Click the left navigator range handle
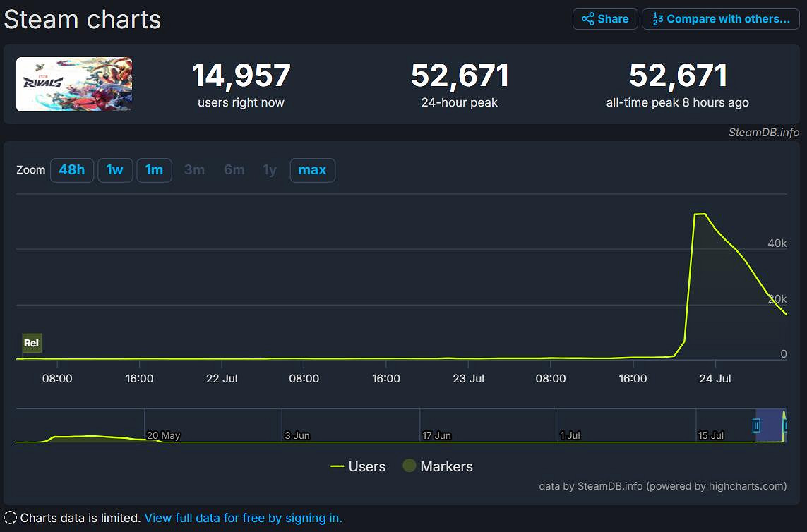 (x=756, y=425)
